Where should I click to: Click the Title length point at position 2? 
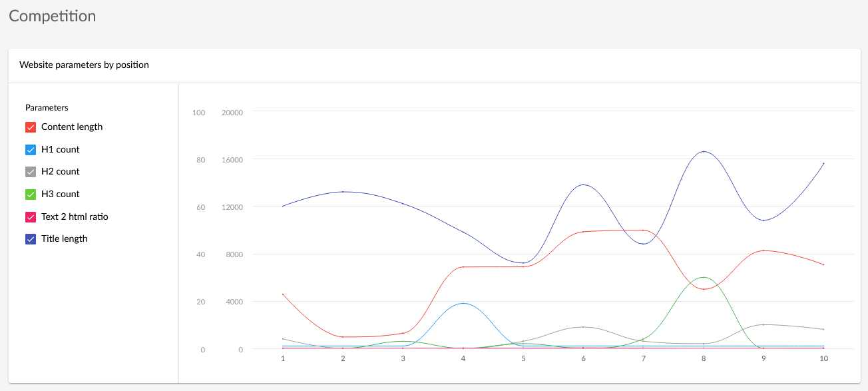(x=343, y=192)
